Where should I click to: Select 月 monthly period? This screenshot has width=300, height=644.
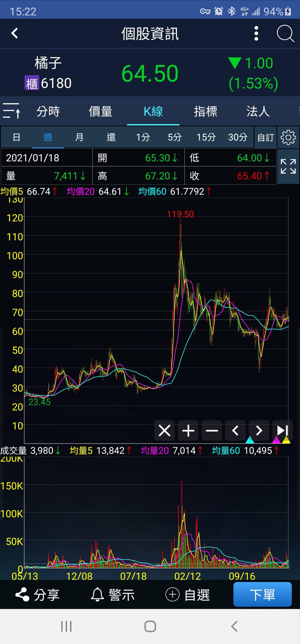click(x=79, y=137)
